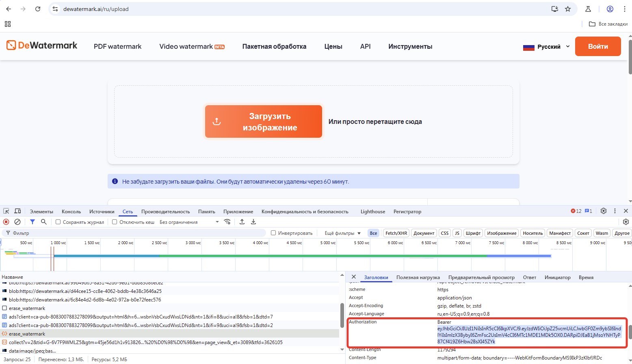Image resolution: width=632 pixels, height=364 pixels.
Task: Open Инструменты menu
Action: tap(410, 47)
